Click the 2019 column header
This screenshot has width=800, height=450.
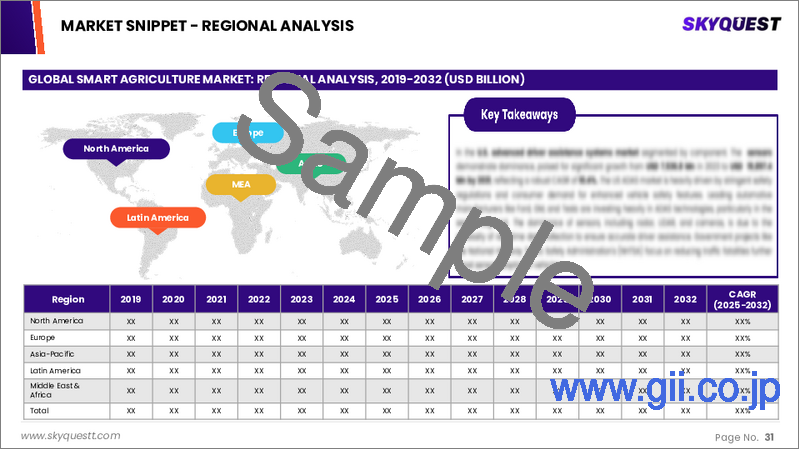pyautogui.click(x=131, y=299)
